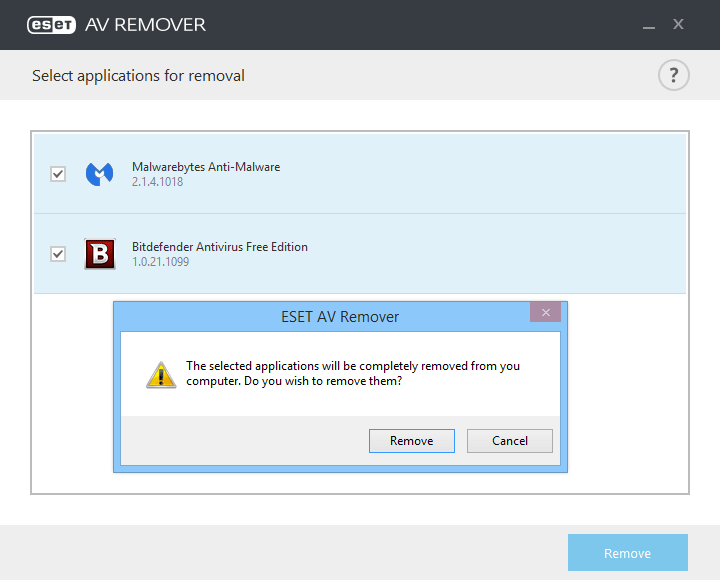Click the AV REMOVER title text
This screenshot has width=720, height=580.
pyautogui.click(x=146, y=25)
